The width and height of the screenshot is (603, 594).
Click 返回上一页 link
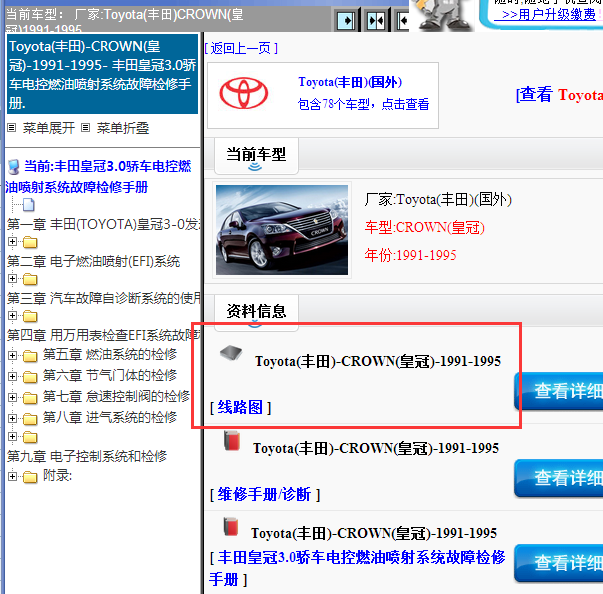[241, 48]
